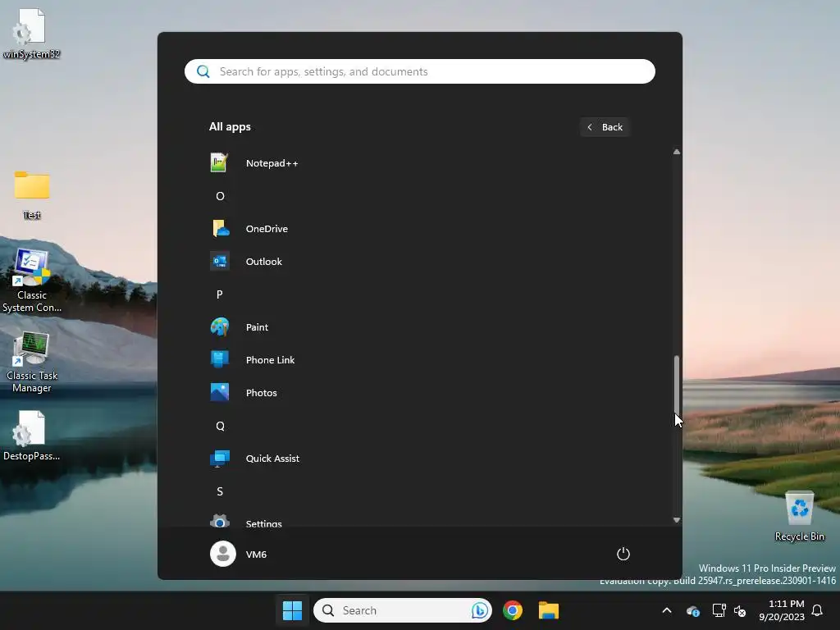The image size is (840, 630).
Task: Click the muted volume tray icon
Action: (740, 610)
